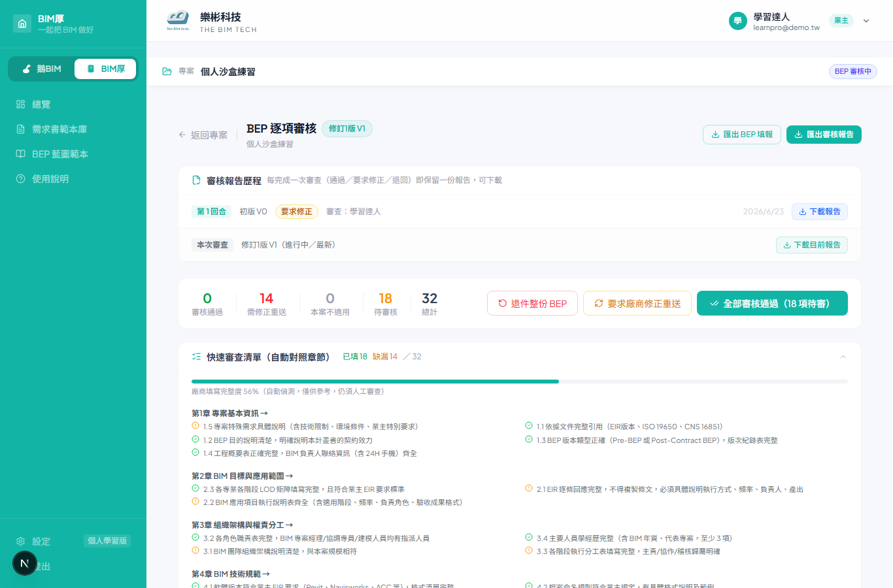The image size is (893, 588).
Task: Click warning icon of item 1.5
Action: point(195,426)
